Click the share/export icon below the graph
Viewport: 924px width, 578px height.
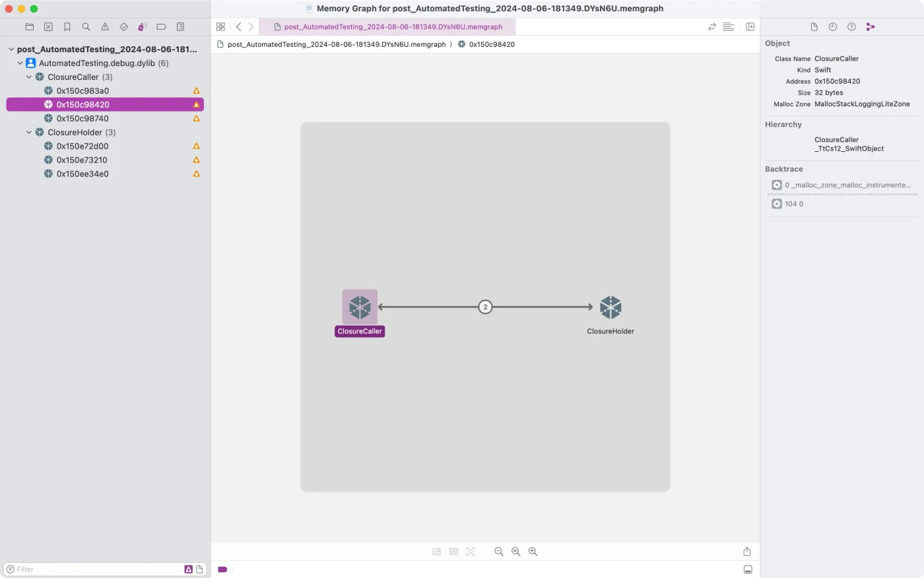747,552
